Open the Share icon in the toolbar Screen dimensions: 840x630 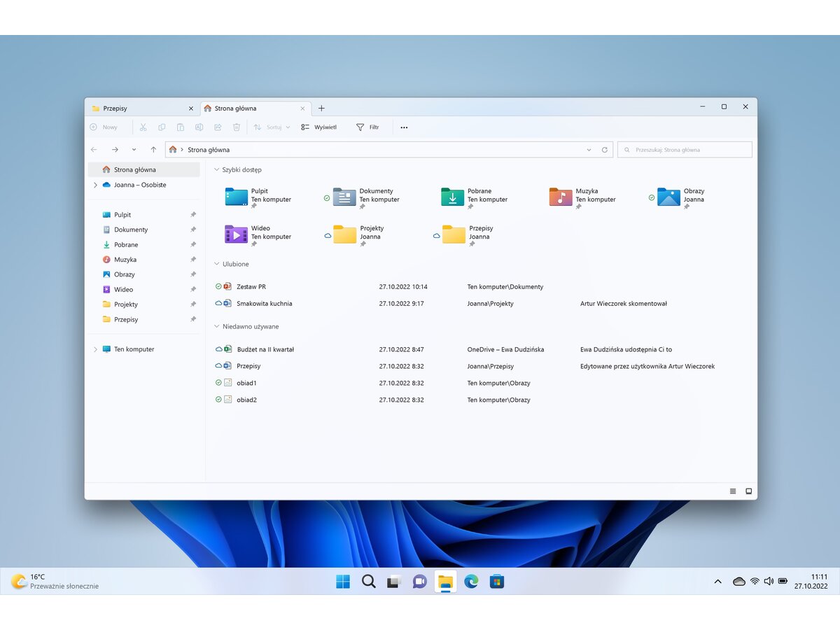click(x=218, y=127)
